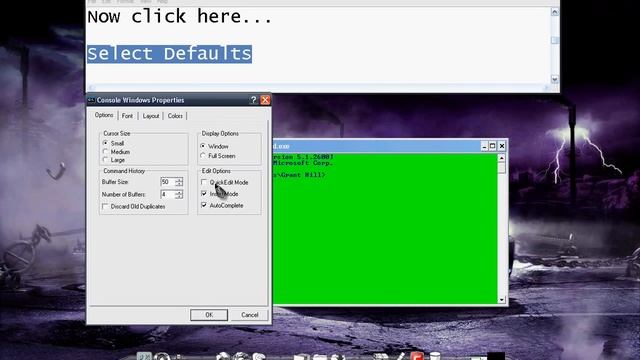Toggle the Insert Mode checkbox
The width and height of the screenshot is (640, 360).
point(204,193)
